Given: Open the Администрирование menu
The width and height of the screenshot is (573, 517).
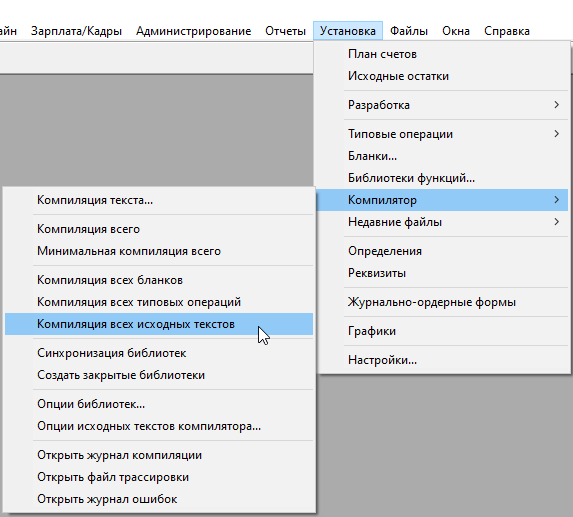Looking at the screenshot, I should coord(193,31).
